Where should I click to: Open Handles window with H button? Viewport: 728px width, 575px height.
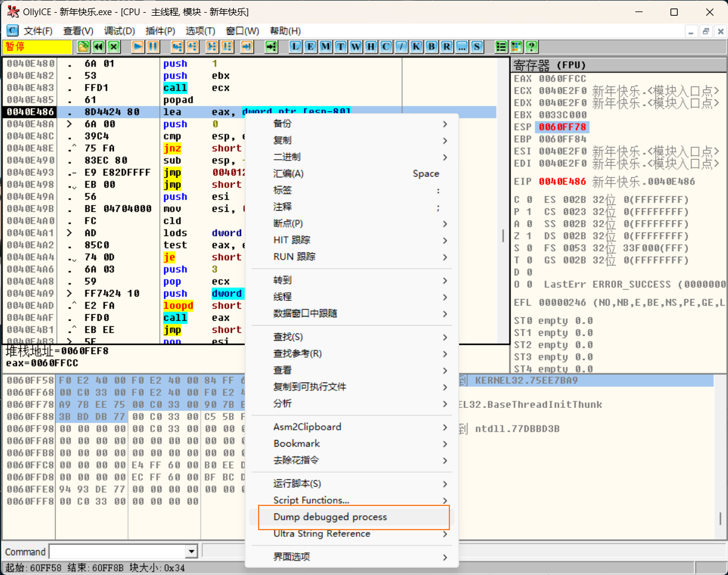pos(371,47)
